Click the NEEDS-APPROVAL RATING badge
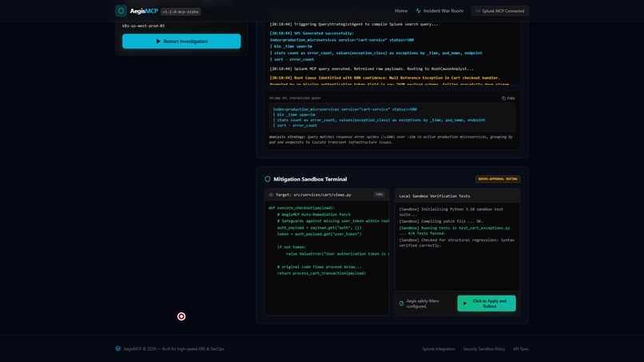 click(x=497, y=179)
